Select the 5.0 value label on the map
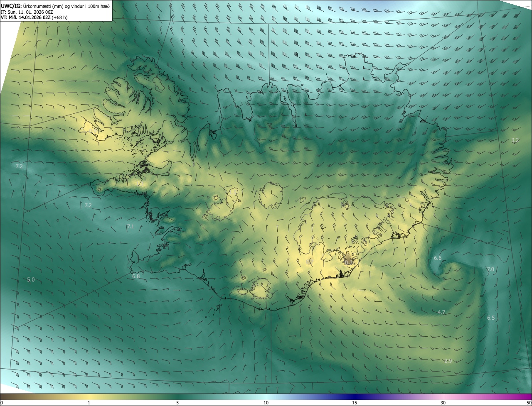The image size is (532, 406). click(31, 280)
